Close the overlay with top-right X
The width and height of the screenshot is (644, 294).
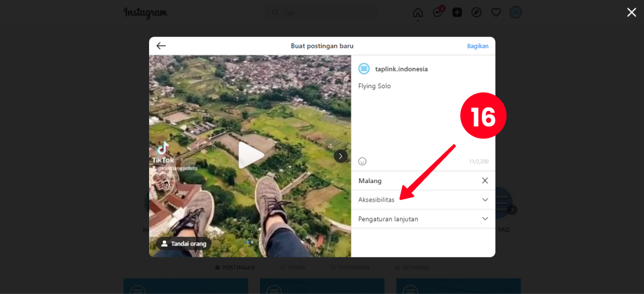631,13
